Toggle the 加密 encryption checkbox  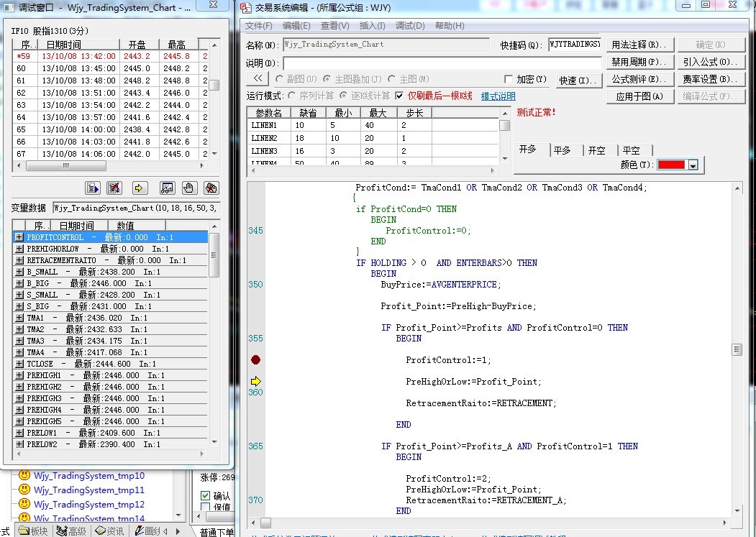(x=509, y=79)
